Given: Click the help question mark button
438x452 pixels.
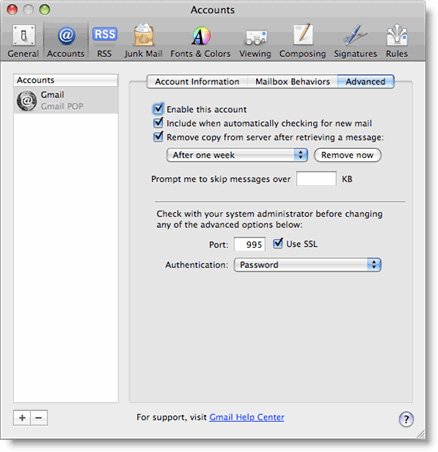Looking at the screenshot, I should (x=406, y=419).
